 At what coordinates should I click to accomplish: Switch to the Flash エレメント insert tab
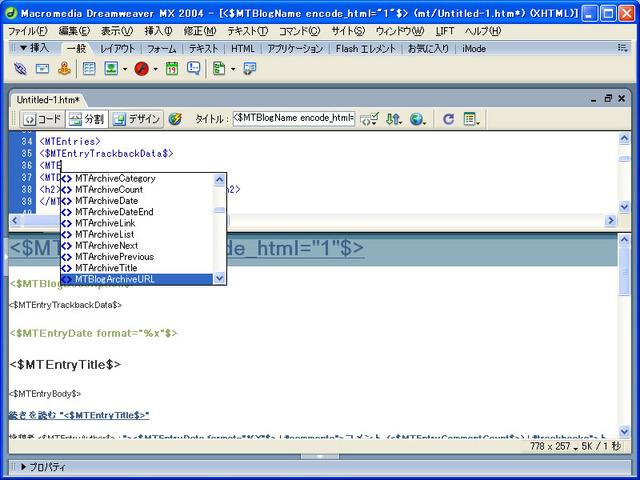pyautogui.click(x=366, y=49)
